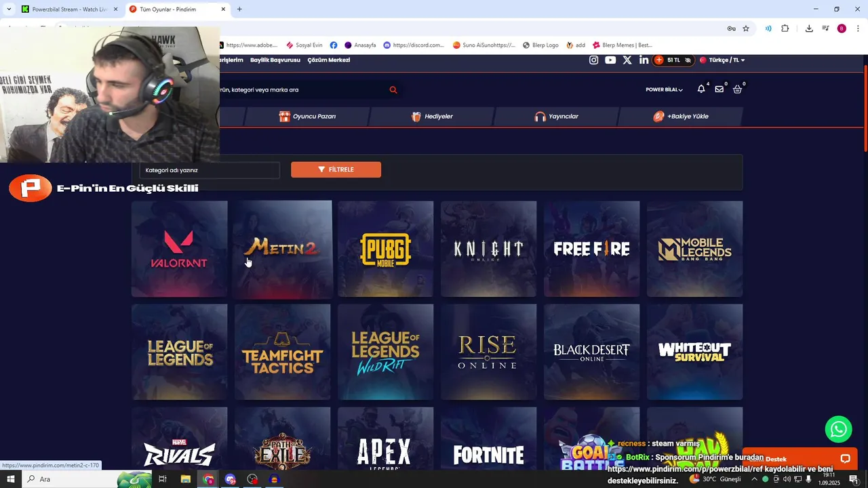
Task: Open a new browser tab
Action: 239,9
